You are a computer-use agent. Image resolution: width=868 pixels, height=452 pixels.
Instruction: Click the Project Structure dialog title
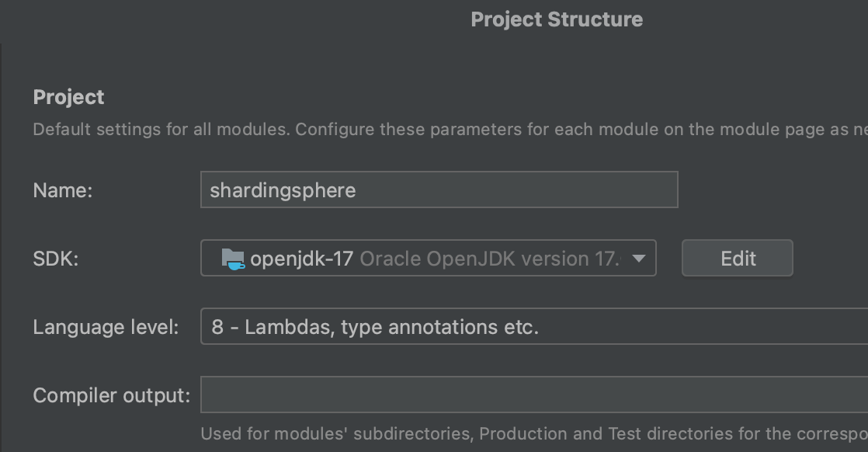556,19
